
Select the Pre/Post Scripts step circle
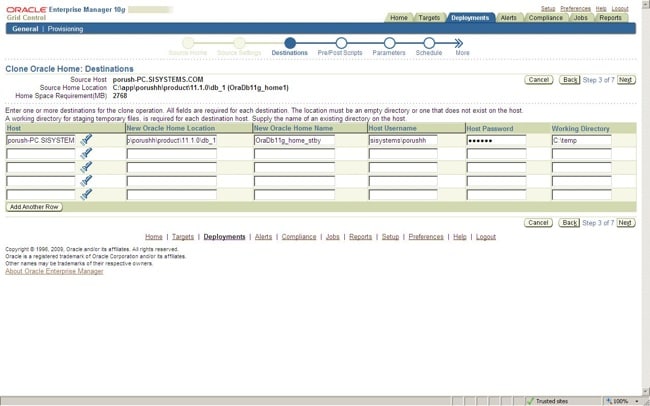pos(341,43)
